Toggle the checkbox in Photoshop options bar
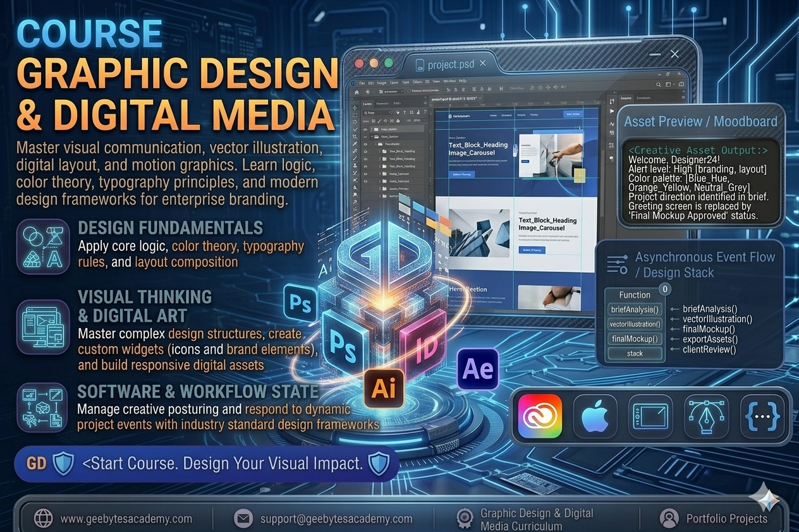This screenshot has height=532, width=799. pos(409,91)
